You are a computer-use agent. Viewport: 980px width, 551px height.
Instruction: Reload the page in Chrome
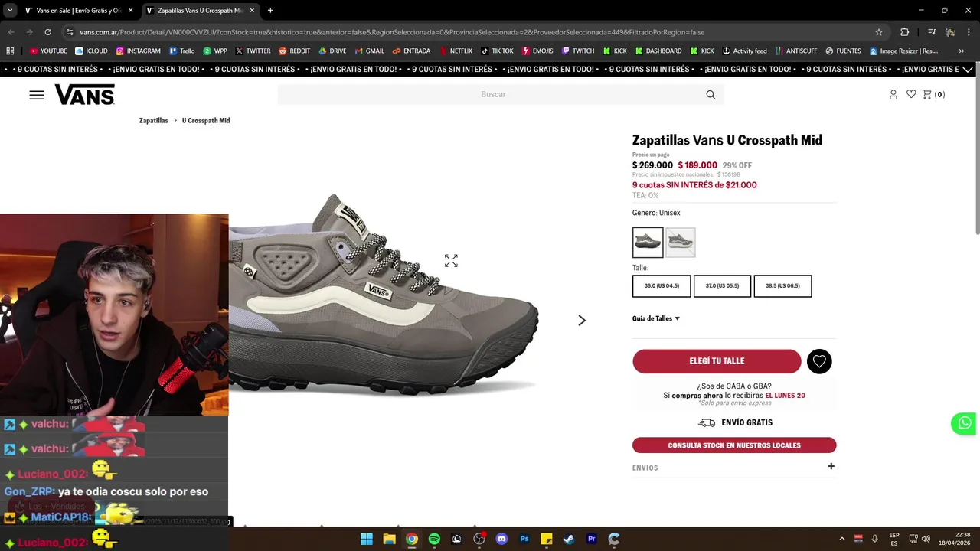point(47,32)
